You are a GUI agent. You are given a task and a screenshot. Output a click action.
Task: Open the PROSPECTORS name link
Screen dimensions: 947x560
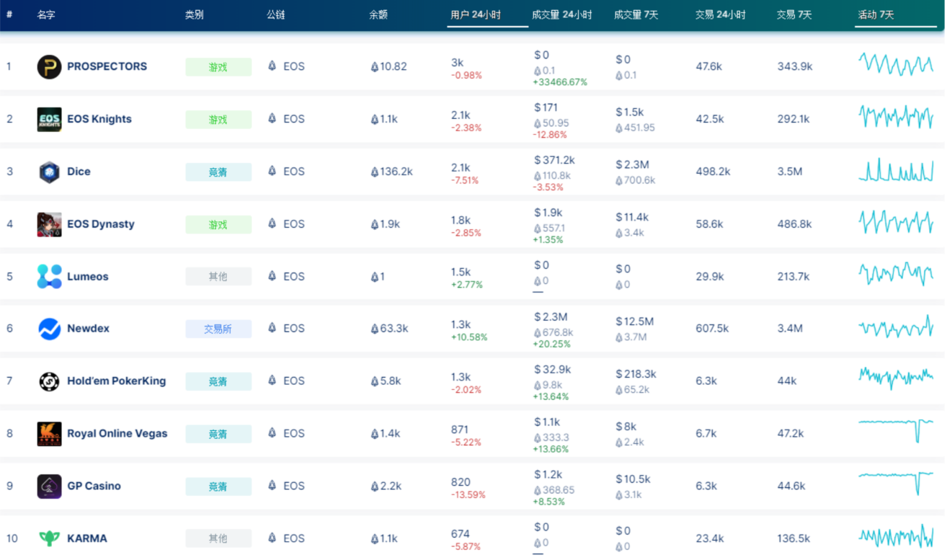click(107, 66)
